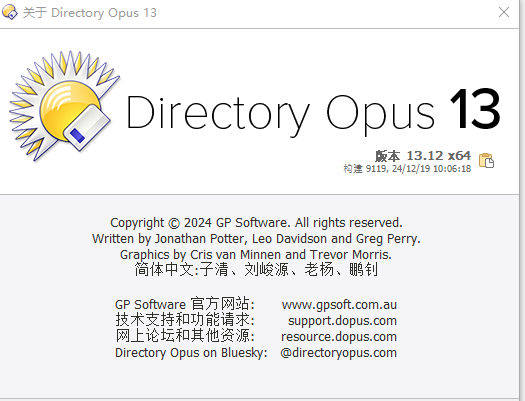
Task: Open the support.dopus.com link
Action: pos(343,321)
